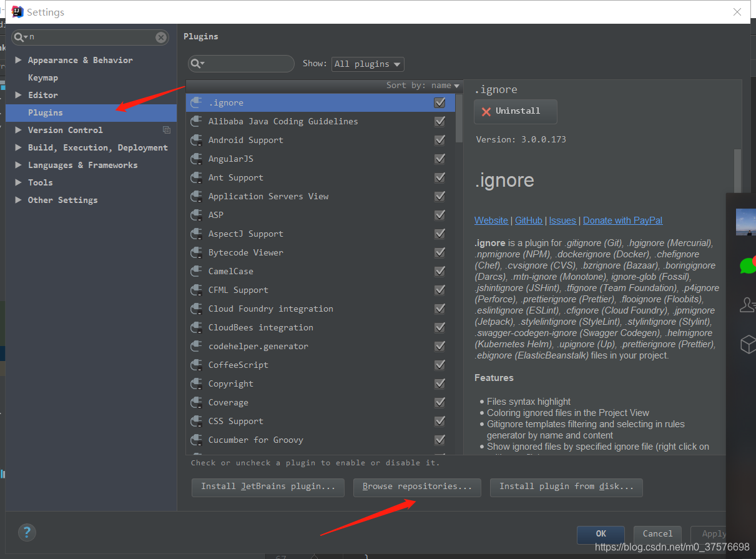Disable the Ant Support plugin checkbox
The image size is (756, 559).
pos(439,177)
